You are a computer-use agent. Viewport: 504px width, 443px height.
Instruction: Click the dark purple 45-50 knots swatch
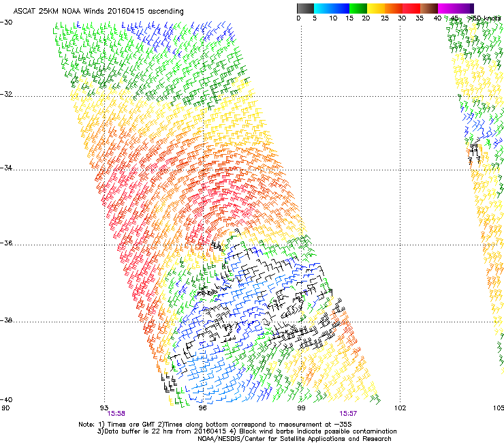click(465, 8)
